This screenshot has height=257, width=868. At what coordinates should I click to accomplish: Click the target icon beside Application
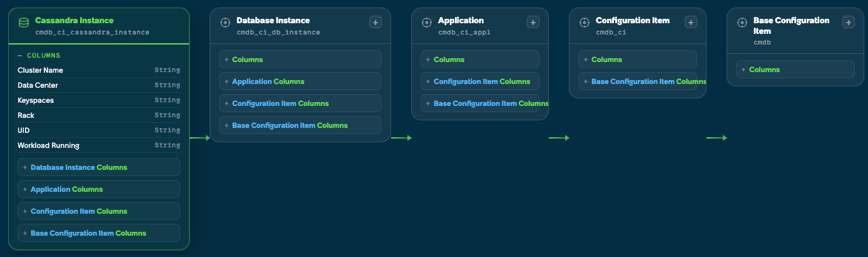coord(427,23)
